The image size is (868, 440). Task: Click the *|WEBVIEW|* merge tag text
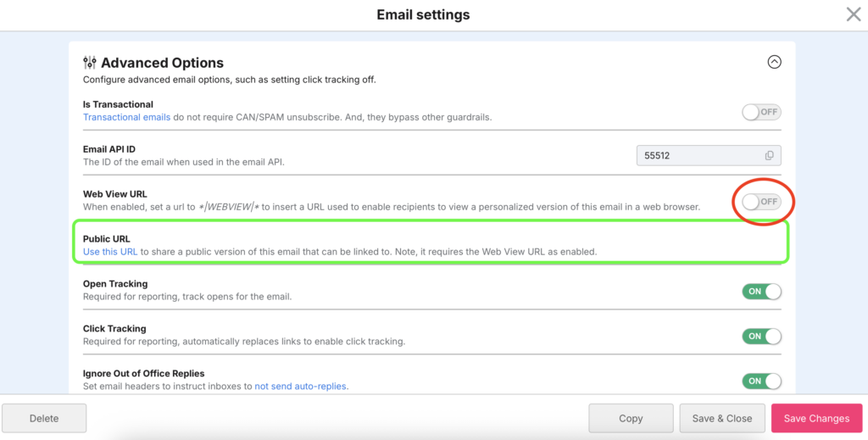coord(230,207)
